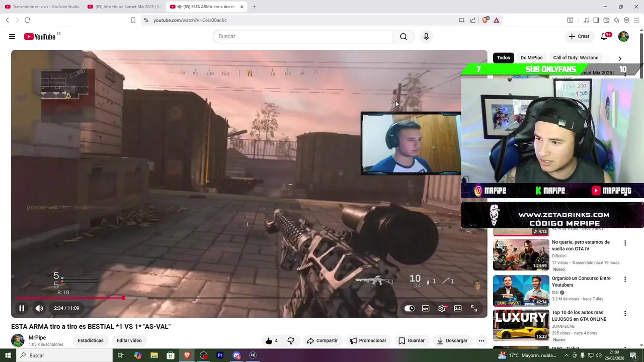Viewport: 644px width, 362px height.
Task: Open Brave Rewards triangle icon
Action: coord(496,20)
